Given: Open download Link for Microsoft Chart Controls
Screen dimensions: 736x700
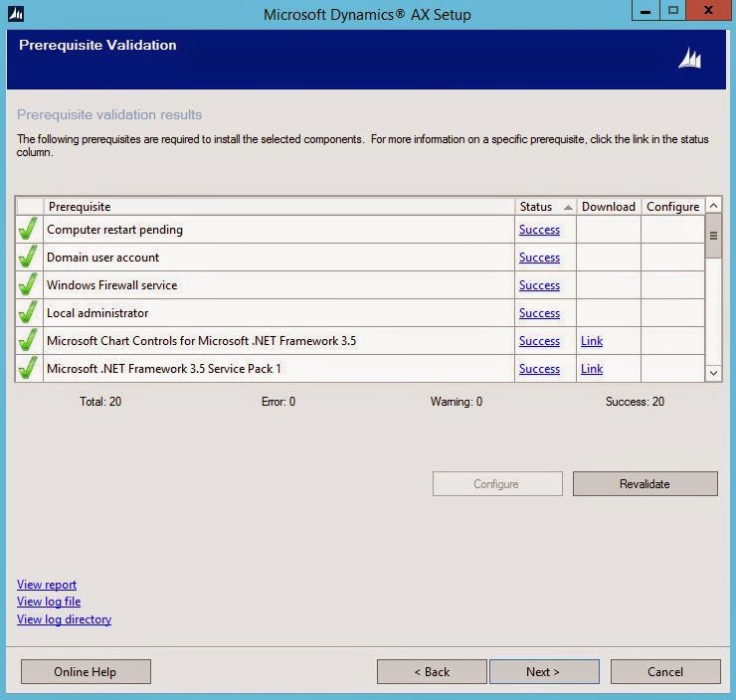Looking at the screenshot, I should [x=592, y=341].
